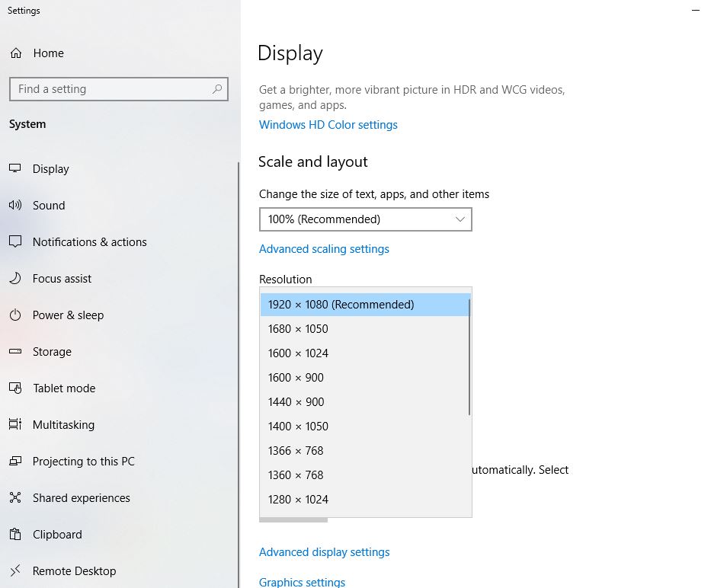Screen dimensions: 727x588
Task: Click the Clipboard icon in sidebar
Action: (x=15, y=535)
